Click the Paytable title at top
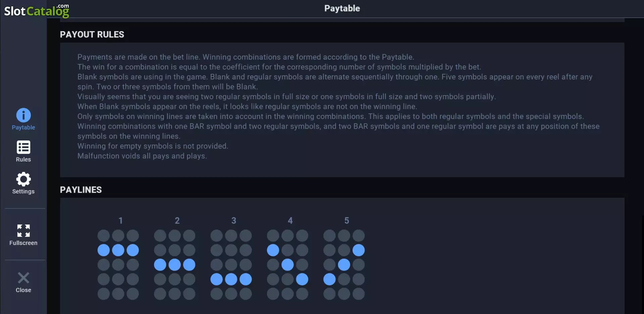The width and height of the screenshot is (644, 314). coord(342,8)
